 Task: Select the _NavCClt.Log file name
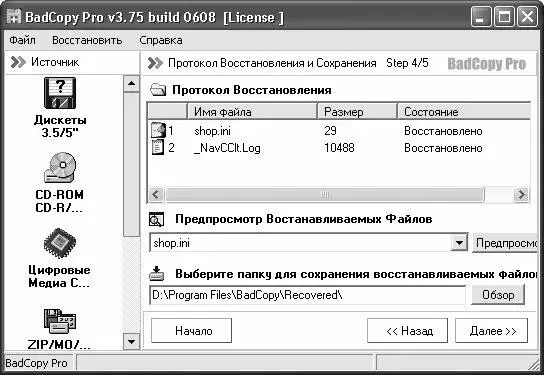coord(227,148)
